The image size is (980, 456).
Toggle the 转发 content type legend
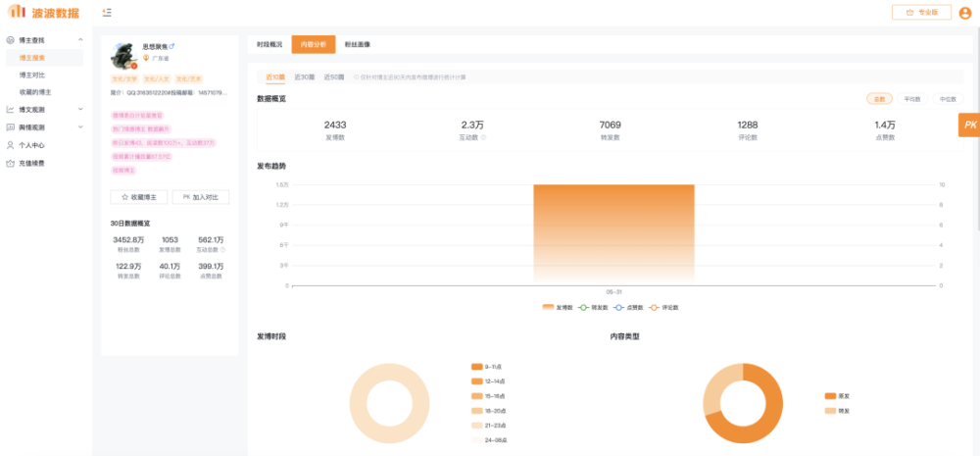point(837,411)
